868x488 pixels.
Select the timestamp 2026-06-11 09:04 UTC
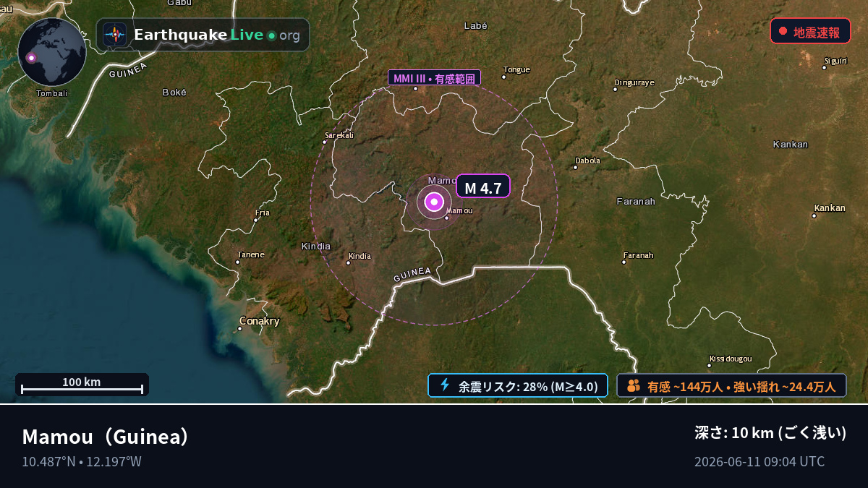click(759, 461)
